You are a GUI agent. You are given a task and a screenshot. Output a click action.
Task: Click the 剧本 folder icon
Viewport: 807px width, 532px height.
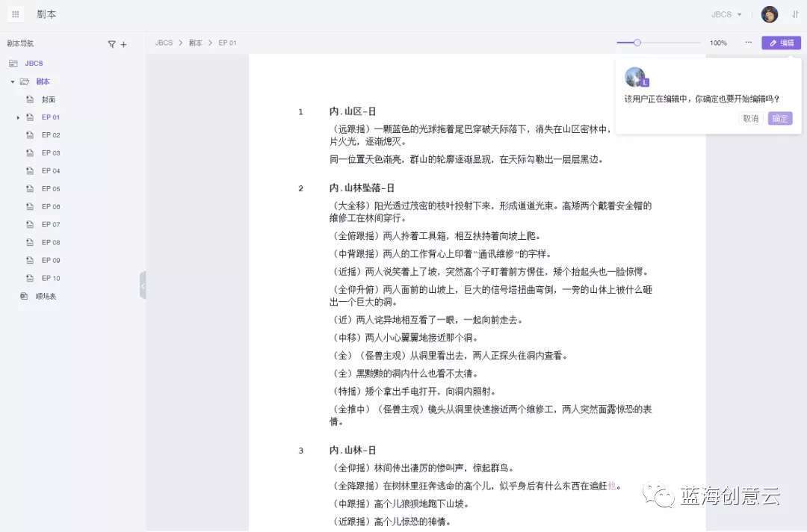click(x=24, y=81)
